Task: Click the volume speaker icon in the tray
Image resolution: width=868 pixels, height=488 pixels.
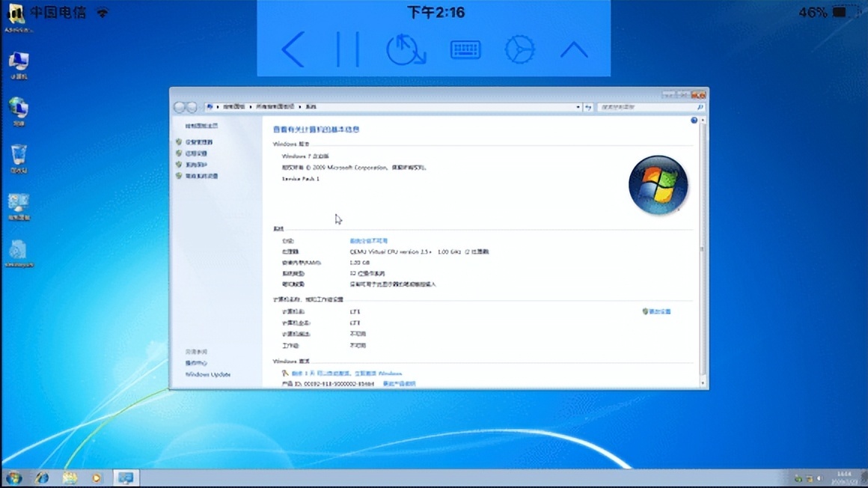Action: pos(820,478)
